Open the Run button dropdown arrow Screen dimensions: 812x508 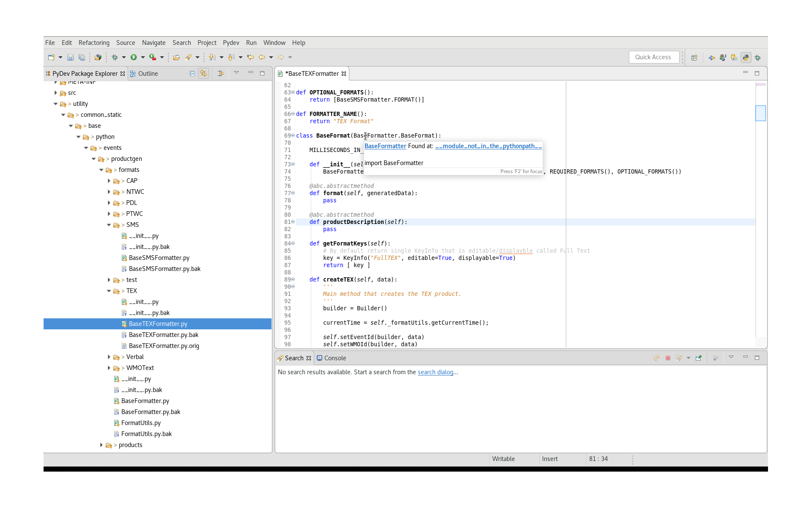[x=143, y=57]
